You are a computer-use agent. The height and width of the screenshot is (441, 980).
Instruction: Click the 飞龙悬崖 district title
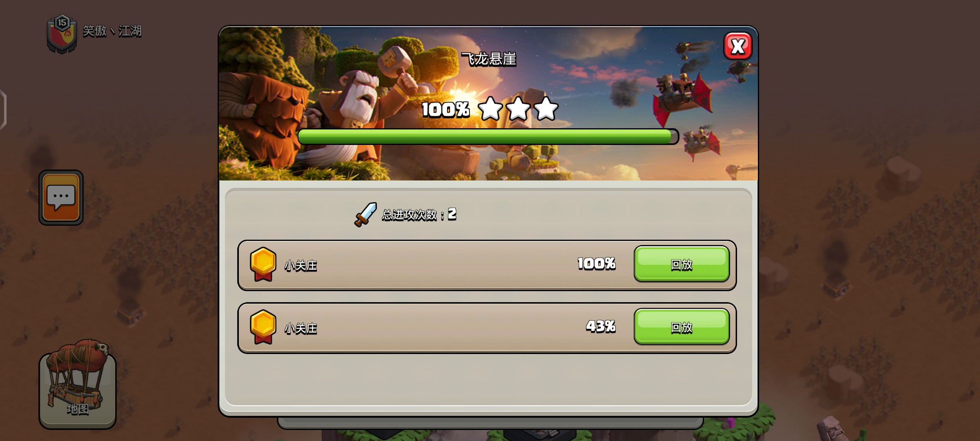(x=489, y=59)
